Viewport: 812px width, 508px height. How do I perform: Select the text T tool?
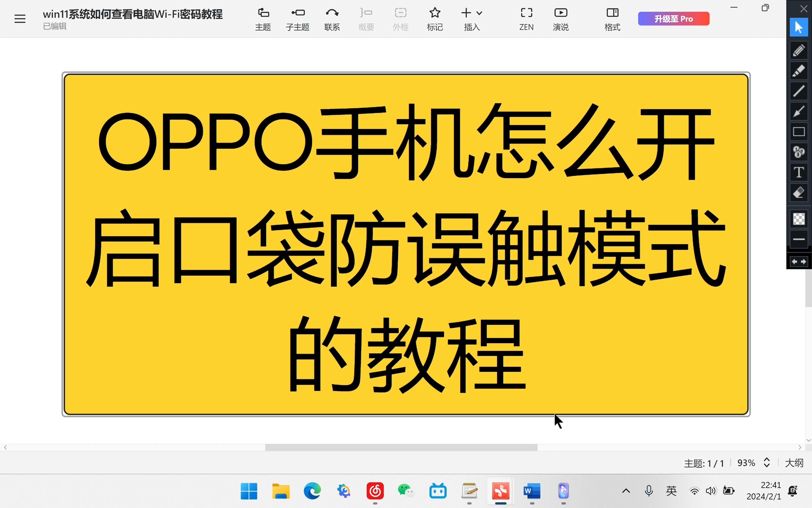(799, 172)
